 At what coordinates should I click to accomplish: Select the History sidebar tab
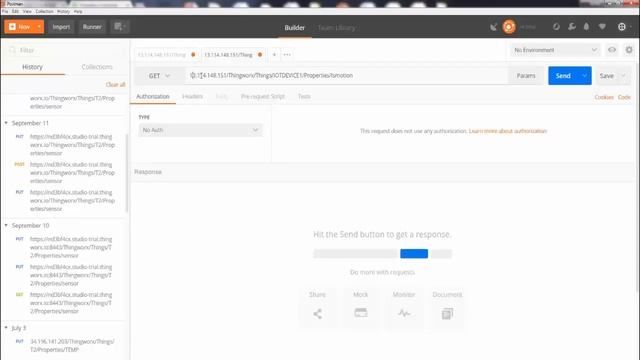[32, 67]
